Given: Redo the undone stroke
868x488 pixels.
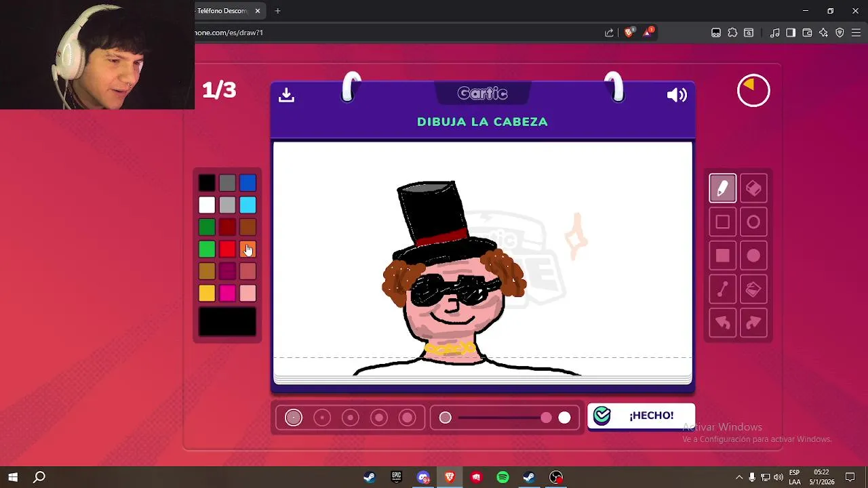Looking at the screenshot, I should tap(753, 323).
